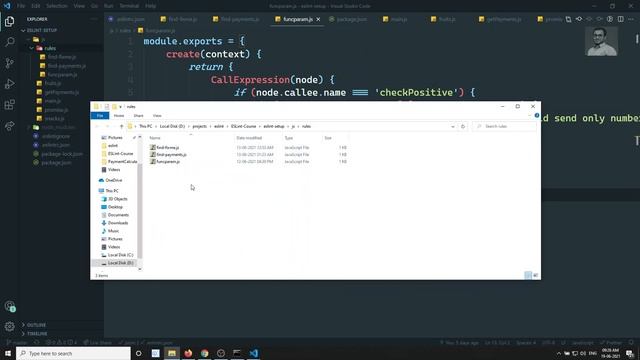
Task: Open the Share ribbon tab in File Explorer
Action: click(138, 116)
